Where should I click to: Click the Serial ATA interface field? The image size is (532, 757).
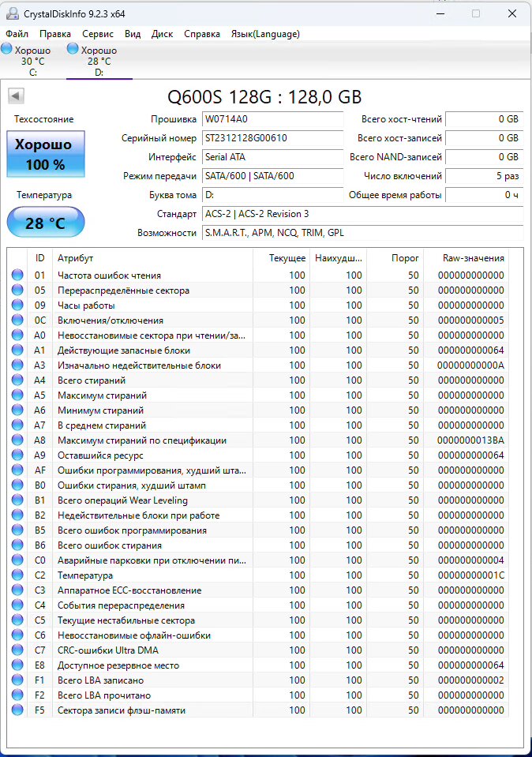(273, 157)
